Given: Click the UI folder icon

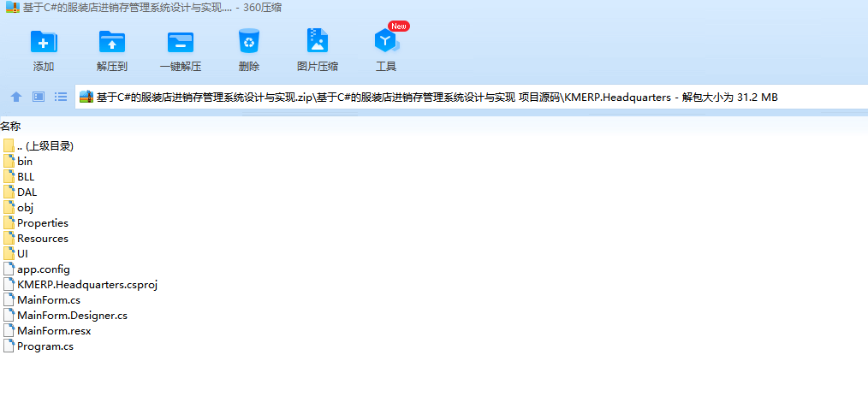Looking at the screenshot, I should coord(9,253).
